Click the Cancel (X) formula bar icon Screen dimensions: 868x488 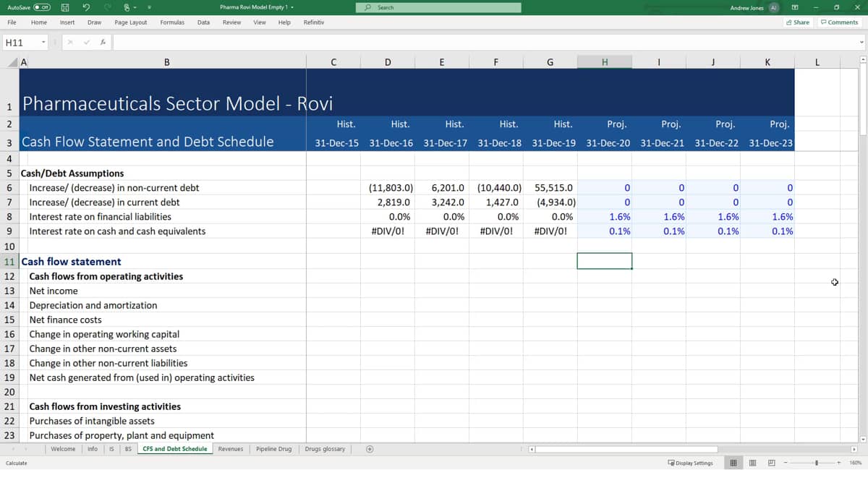tap(70, 43)
